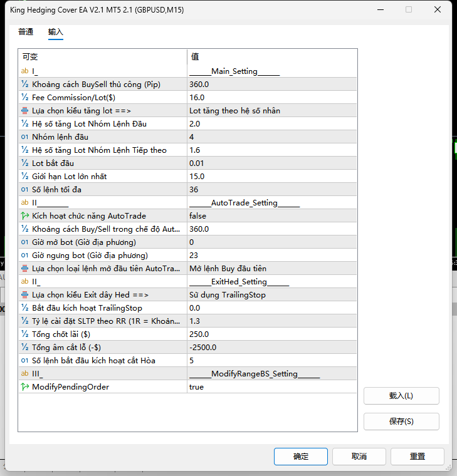Click the enum icon beside Lựa chọn loại lệnh mở đầu tiên

pos(24,268)
